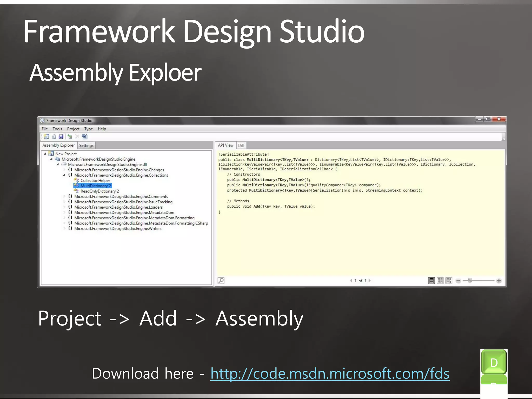Click the green refresh toolbar icon

click(70, 137)
